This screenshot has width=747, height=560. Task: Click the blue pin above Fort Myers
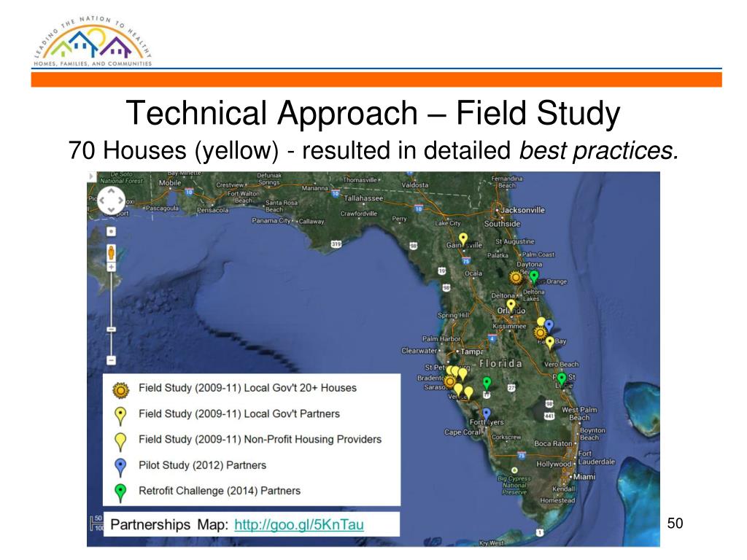point(486,414)
